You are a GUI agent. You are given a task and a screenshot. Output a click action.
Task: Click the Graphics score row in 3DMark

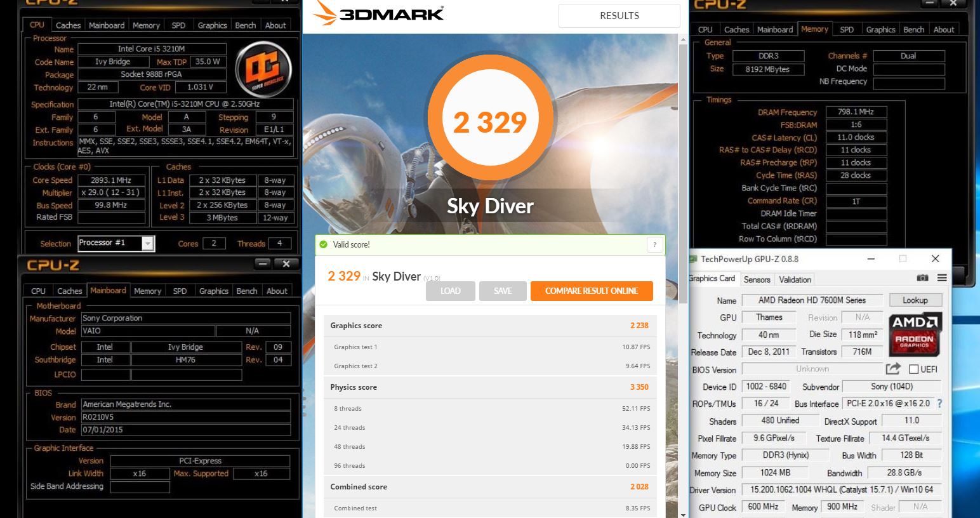tap(490, 325)
